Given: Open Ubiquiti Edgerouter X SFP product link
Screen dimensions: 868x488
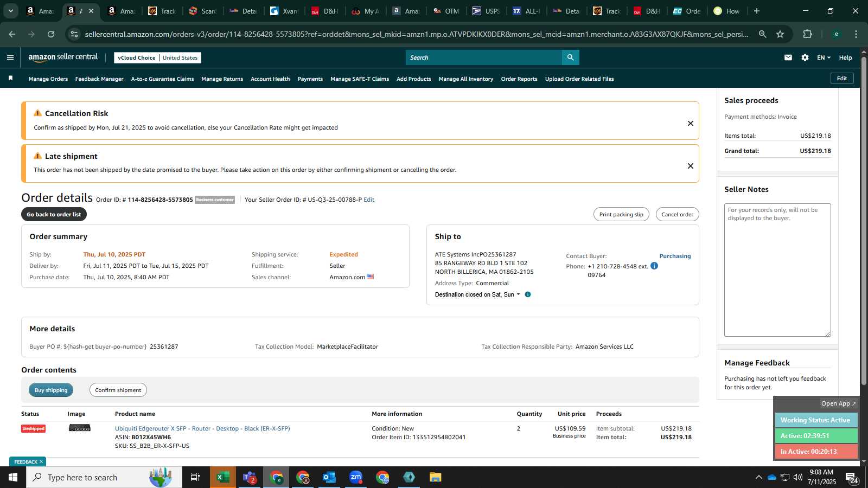Looking at the screenshot, I should [202, 428].
